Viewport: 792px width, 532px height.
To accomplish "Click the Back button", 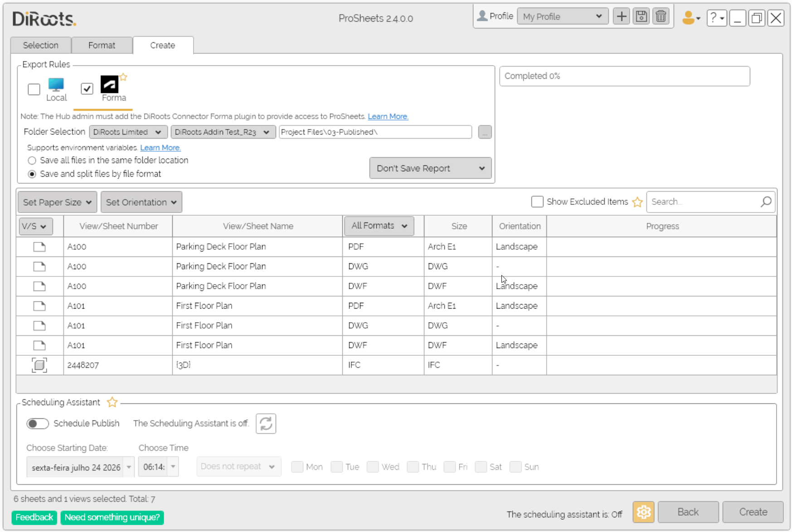I will pyautogui.click(x=688, y=512).
